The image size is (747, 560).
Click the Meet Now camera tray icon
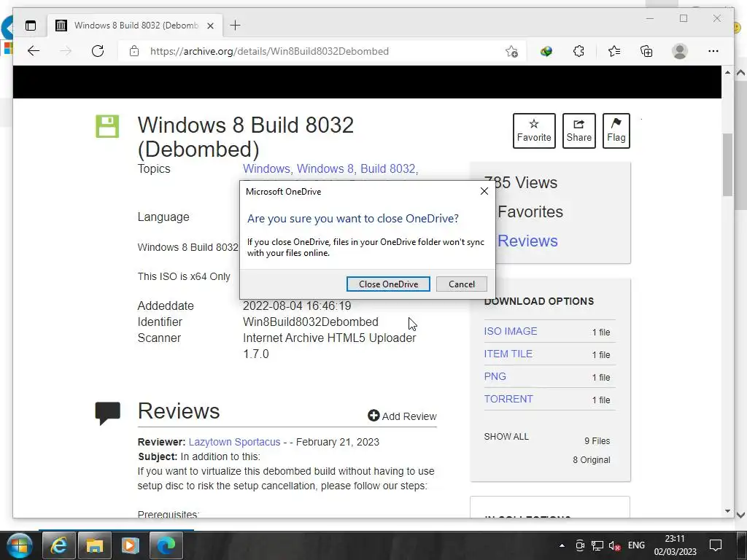pos(580,545)
